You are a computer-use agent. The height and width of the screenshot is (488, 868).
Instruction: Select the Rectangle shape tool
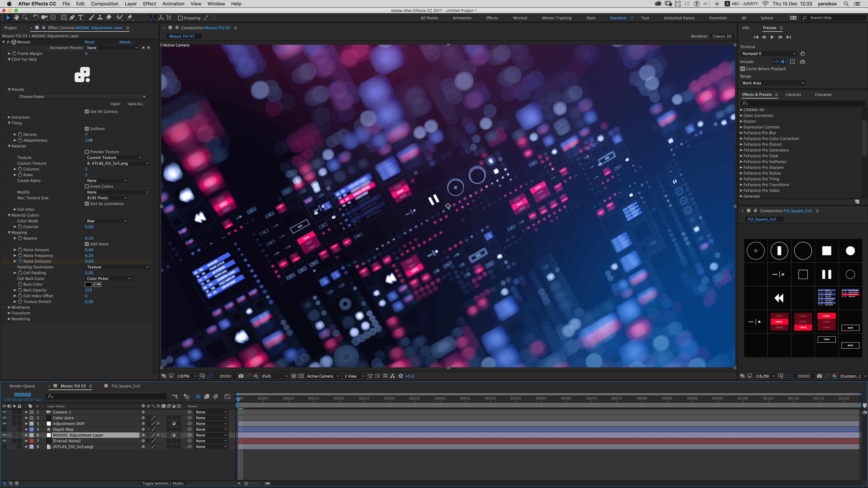[x=63, y=17]
